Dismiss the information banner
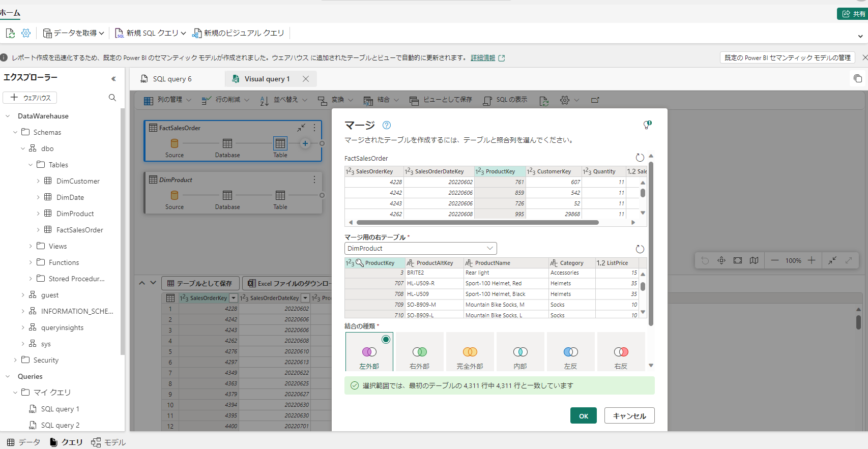The width and height of the screenshot is (868, 449). (x=864, y=58)
